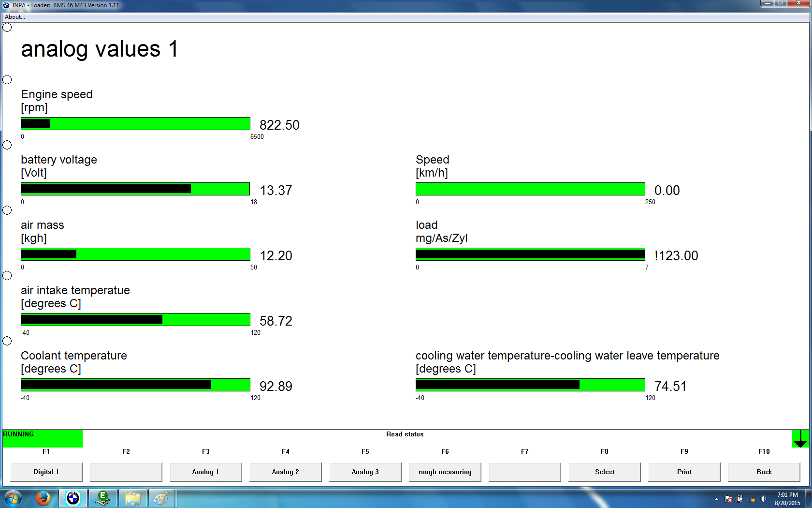Click the network signal tray icon
Screen dimensions: 812x508
752,499
